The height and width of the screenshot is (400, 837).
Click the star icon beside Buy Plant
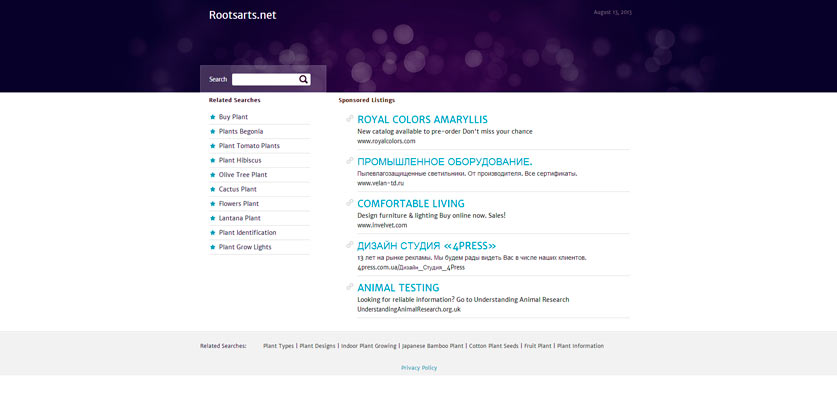[x=213, y=117]
